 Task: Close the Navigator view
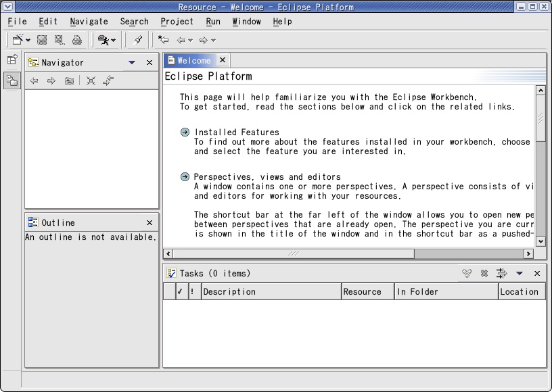(149, 63)
